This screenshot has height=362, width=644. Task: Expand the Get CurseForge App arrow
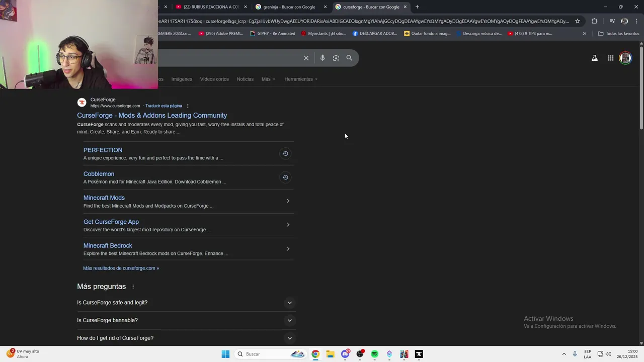288,225
